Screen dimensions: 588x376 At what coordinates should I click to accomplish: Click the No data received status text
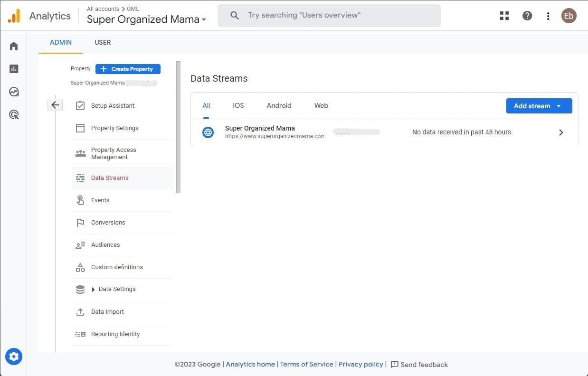[462, 132]
